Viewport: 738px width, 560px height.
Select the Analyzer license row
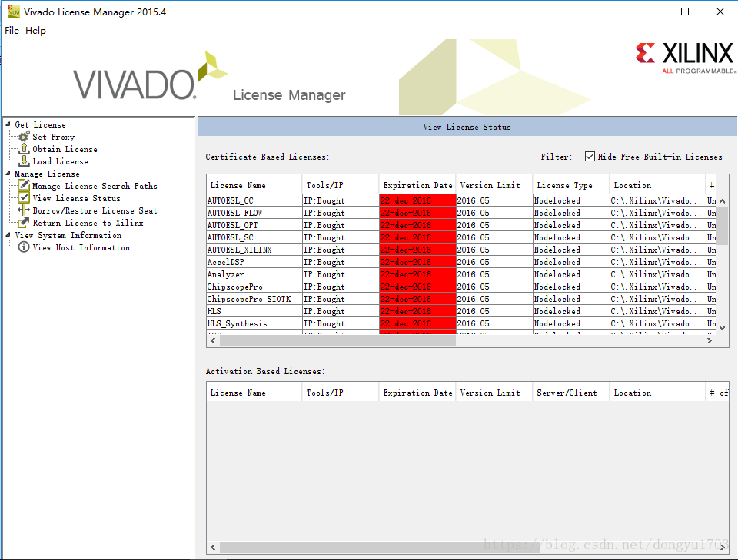click(x=462, y=274)
